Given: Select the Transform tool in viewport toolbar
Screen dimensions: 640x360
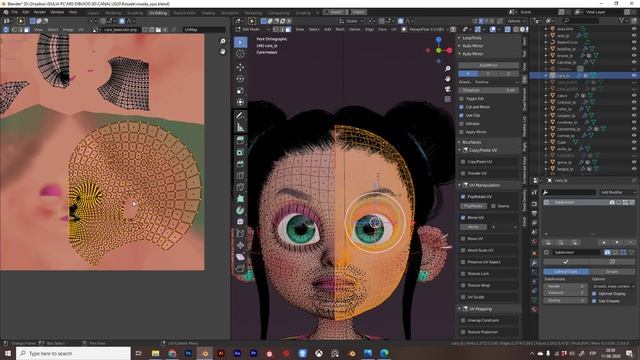Looking at the screenshot, I should pos(240,102).
